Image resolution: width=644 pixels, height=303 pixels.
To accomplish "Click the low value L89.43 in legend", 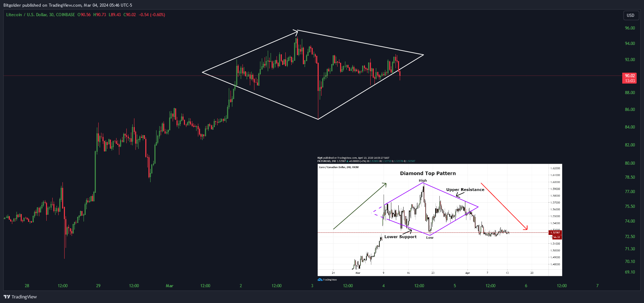I will (115, 15).
